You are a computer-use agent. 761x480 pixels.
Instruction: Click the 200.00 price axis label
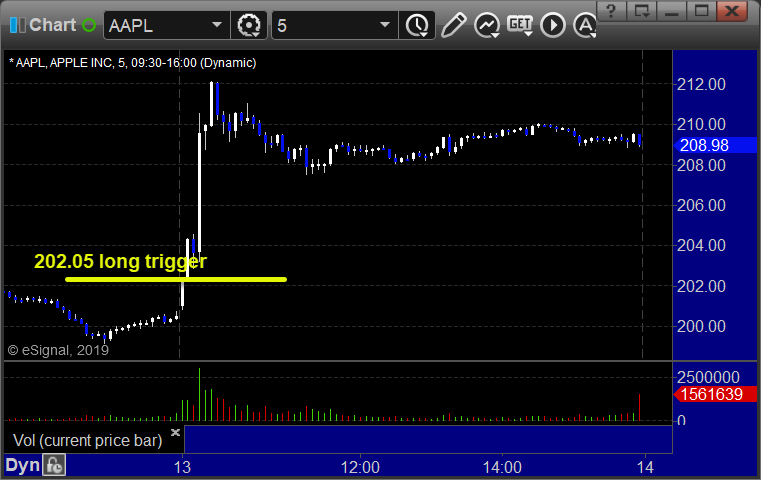click(701, 326)
